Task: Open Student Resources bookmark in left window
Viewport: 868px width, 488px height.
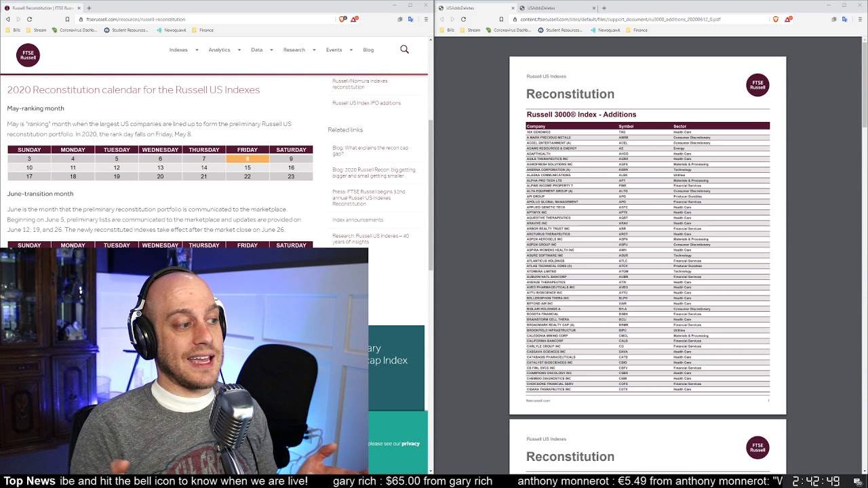Action: pyautogui.click(x=126, y=30)
